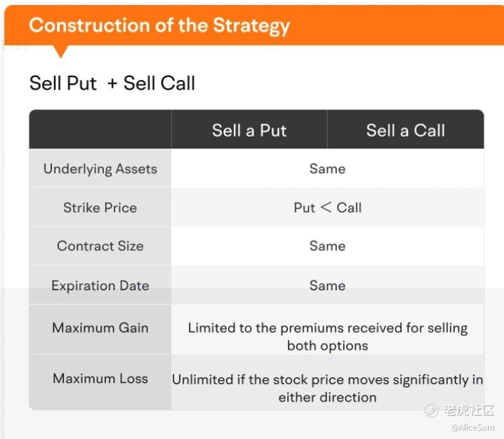Click the 'Same' value for Contract Size
The image size is (504, 439).
[x=328, y=246]
